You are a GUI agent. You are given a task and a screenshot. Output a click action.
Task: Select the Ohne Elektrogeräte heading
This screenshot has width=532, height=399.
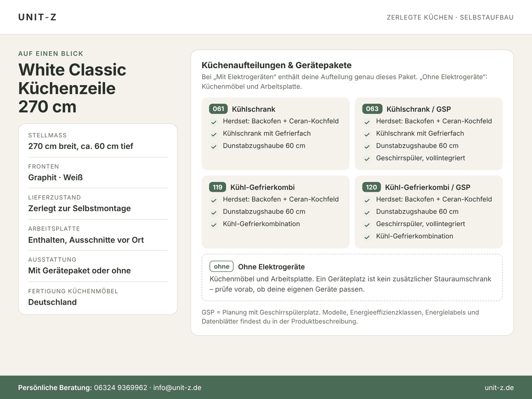271,267
